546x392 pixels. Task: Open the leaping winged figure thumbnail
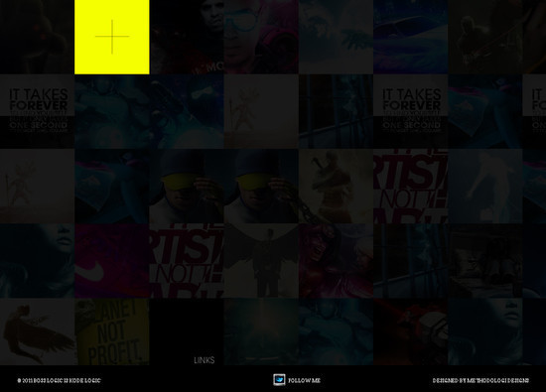38,331
